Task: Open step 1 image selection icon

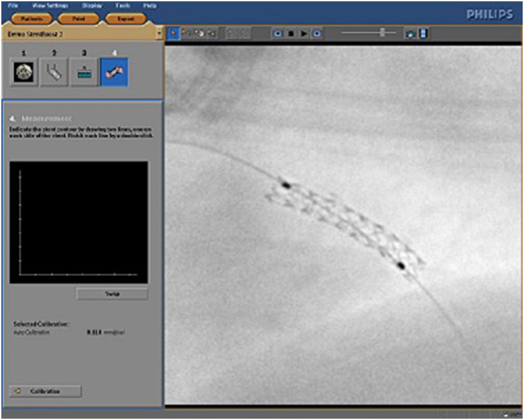Action: (x=24, y=72)
